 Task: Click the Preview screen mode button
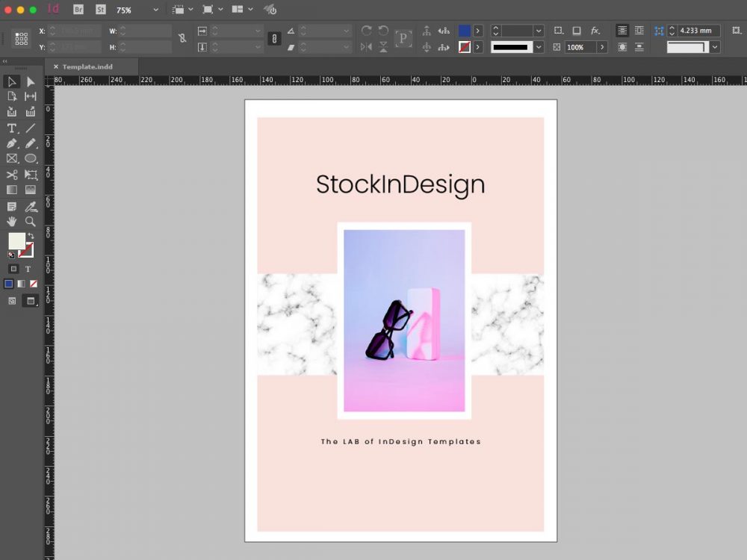click(x=31, y=301)
